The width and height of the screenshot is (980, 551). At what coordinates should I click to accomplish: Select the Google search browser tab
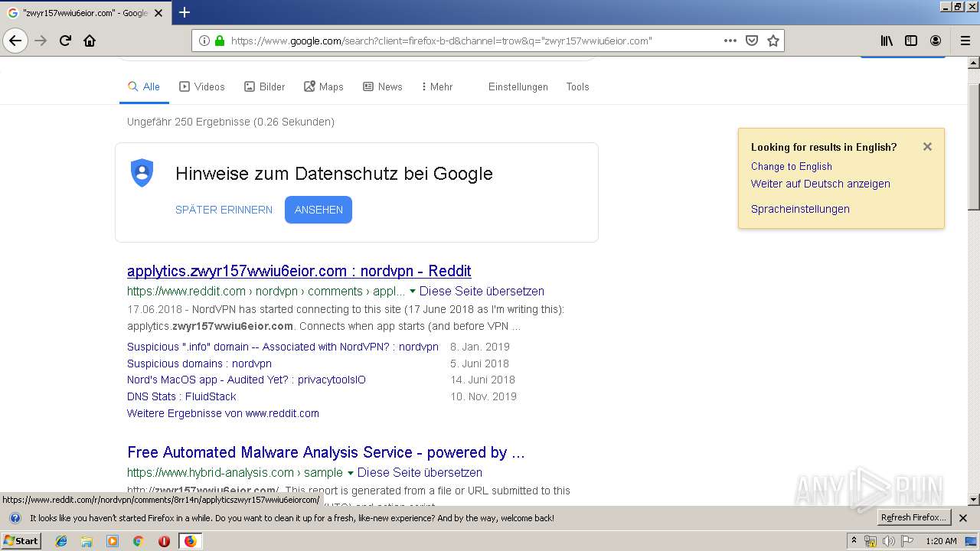click(84, 13)
